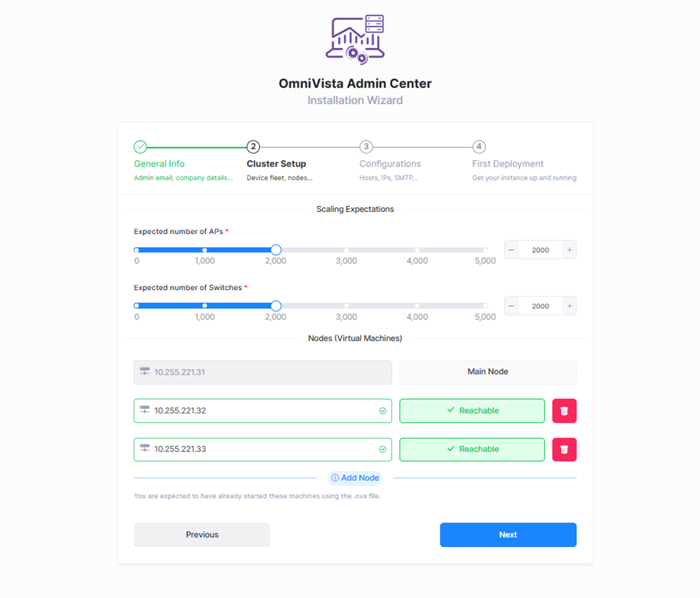Viewport: 700px width, 598px height.
Task: Increase the APs count with the plus button
Action: coord(569,250)
